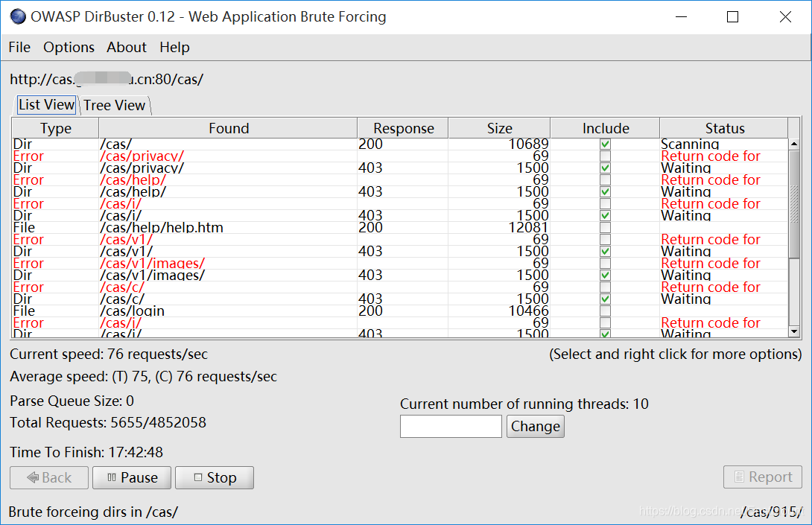Toggle Include checkbox for Dir /cas/v1/ row
Viewport: 812px width, 525px height.
tap(605, 251)
